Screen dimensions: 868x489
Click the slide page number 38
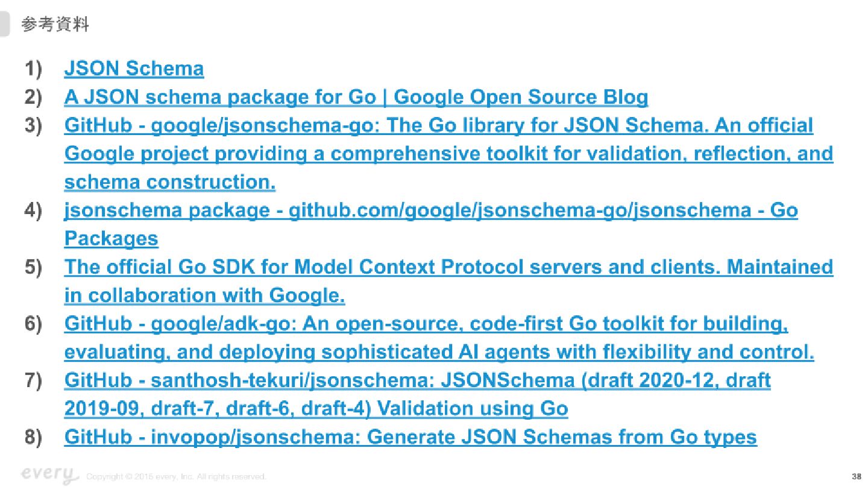tap(857, 476)
